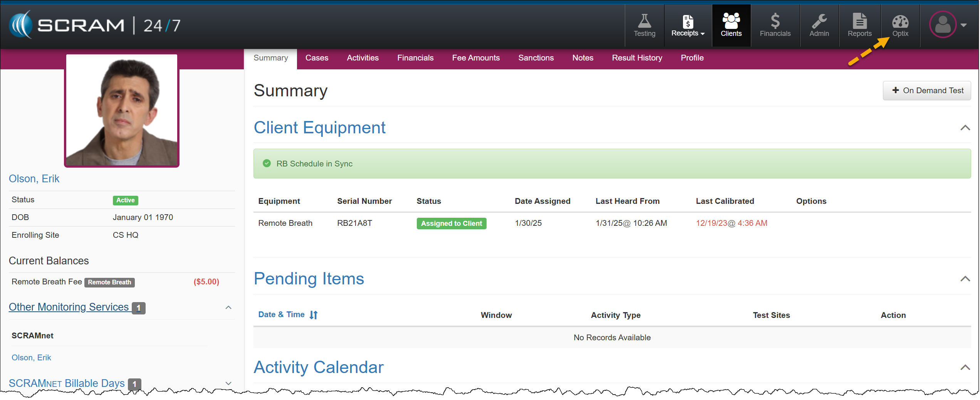
Task: Open the Reports document icon
Action: (859, 25)
